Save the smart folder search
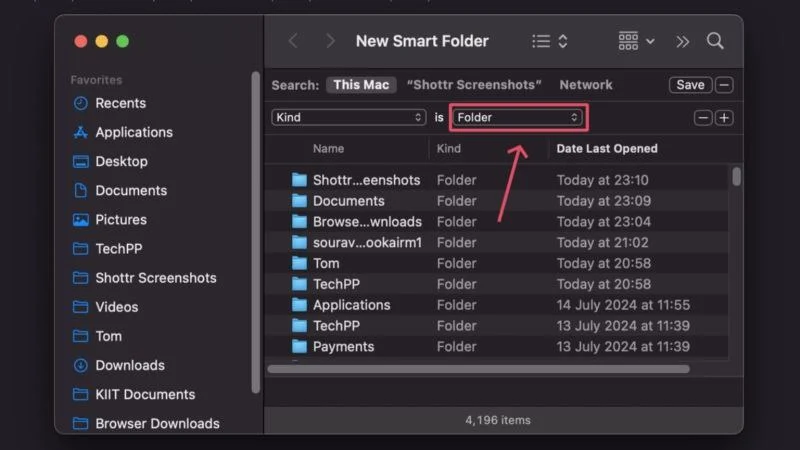 click(x=690, y=85)
